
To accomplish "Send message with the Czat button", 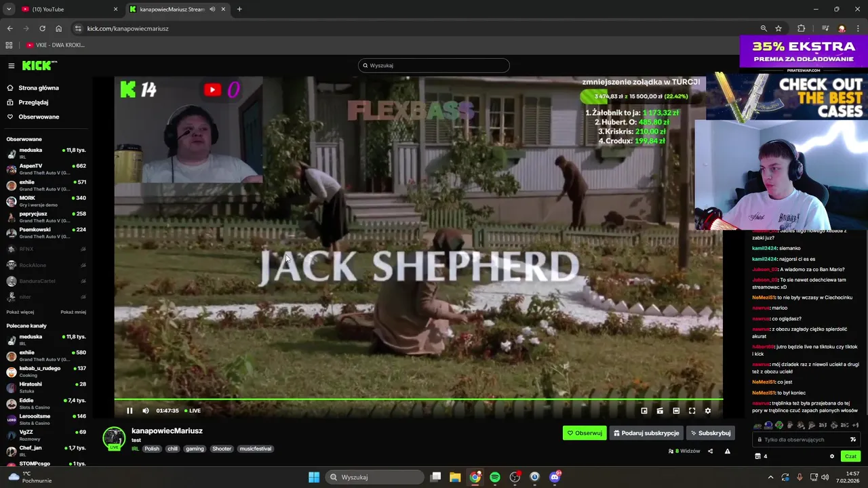I will pyautogui.click(x=850, y=456).
